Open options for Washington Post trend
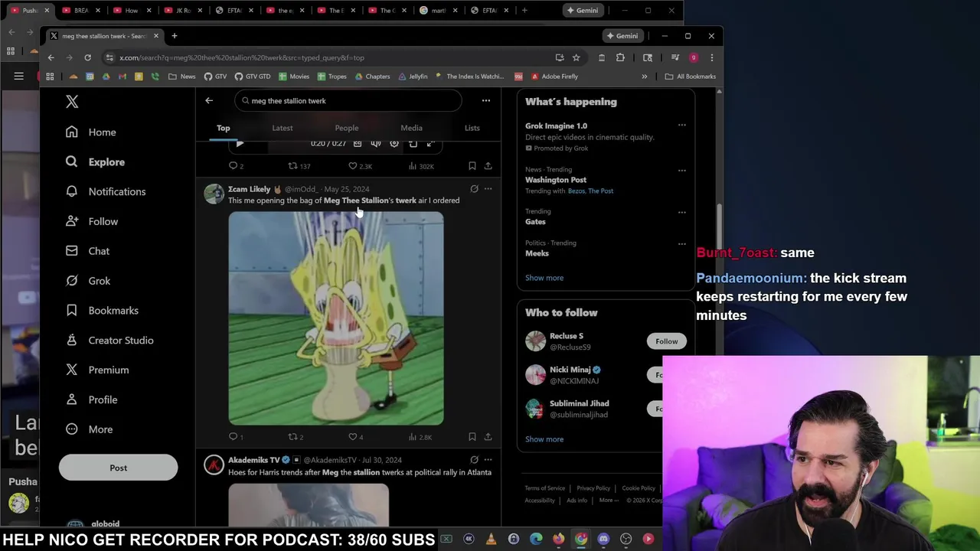The width and height of the screenshot is (980, 551). click(x=681, y=171)
